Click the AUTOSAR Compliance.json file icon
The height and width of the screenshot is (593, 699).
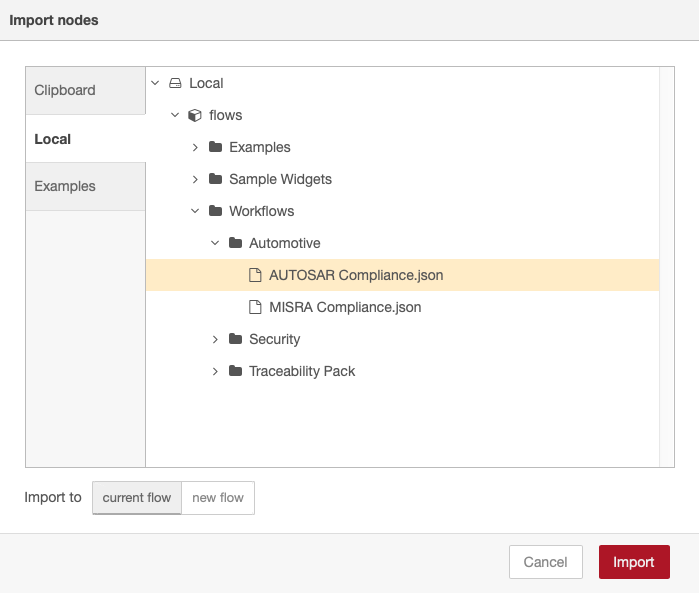[255, 275]
